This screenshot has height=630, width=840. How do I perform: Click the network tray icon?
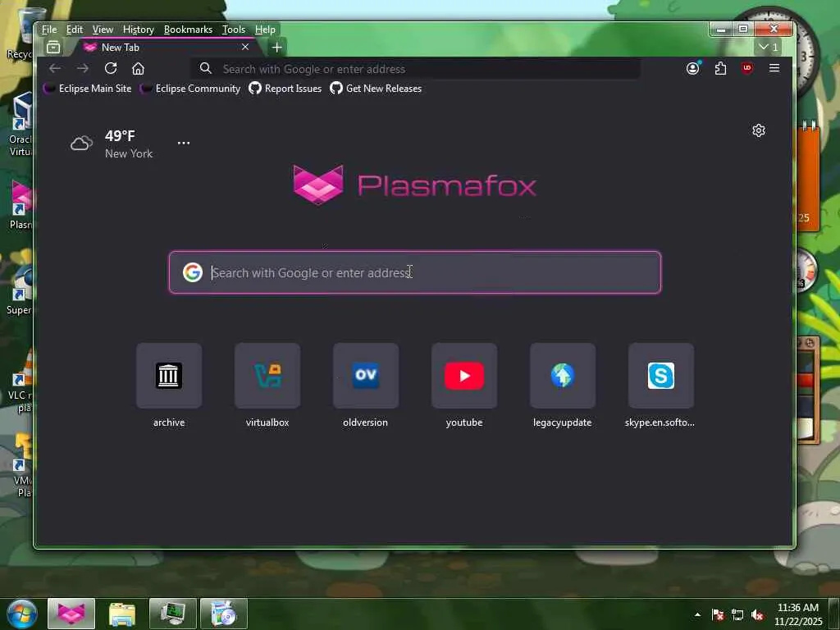[737, 614]
